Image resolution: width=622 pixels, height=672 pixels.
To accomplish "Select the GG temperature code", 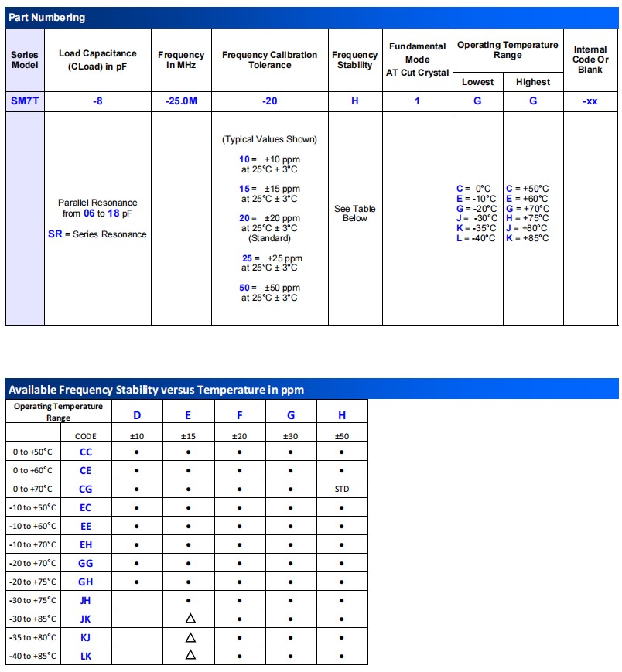I will tap(85, 563).
